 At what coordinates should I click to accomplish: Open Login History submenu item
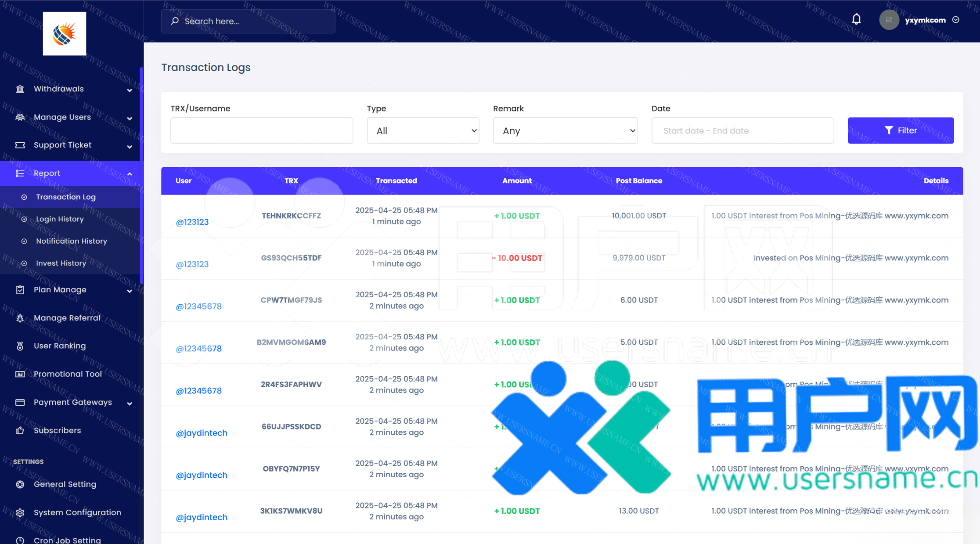pos(60,219)
